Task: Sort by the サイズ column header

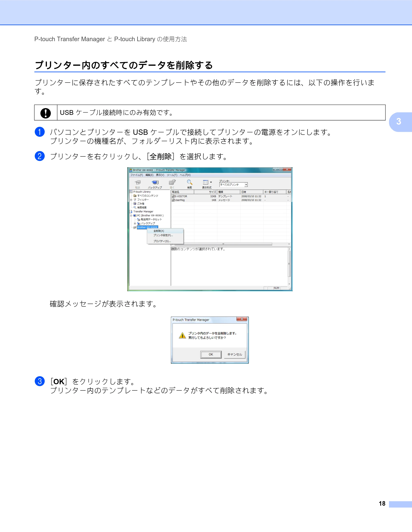Action: tap(206, 192)
